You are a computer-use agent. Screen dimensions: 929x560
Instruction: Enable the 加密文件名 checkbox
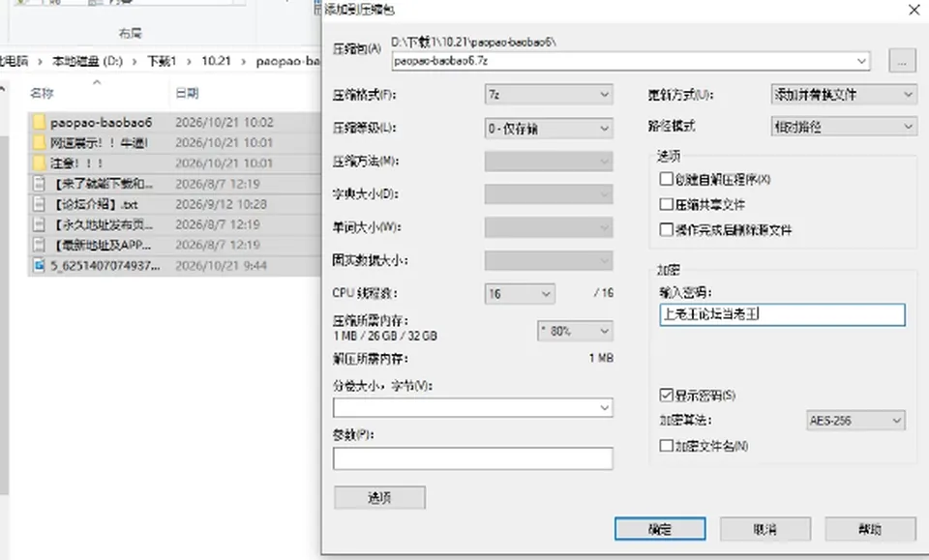point(667,445)
